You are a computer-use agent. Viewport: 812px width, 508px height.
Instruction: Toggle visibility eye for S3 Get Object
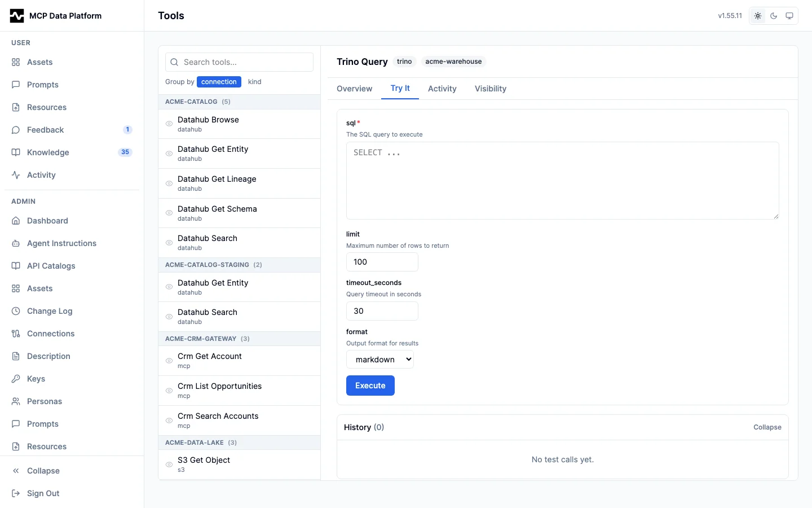(x=169, y=465)
